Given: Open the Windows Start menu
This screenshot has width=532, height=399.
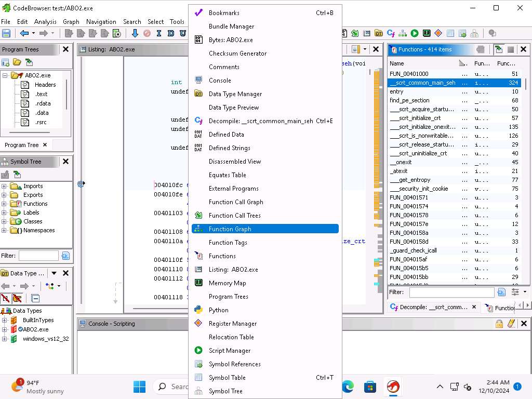Looking at the screenshot, I should coord(139,387).
